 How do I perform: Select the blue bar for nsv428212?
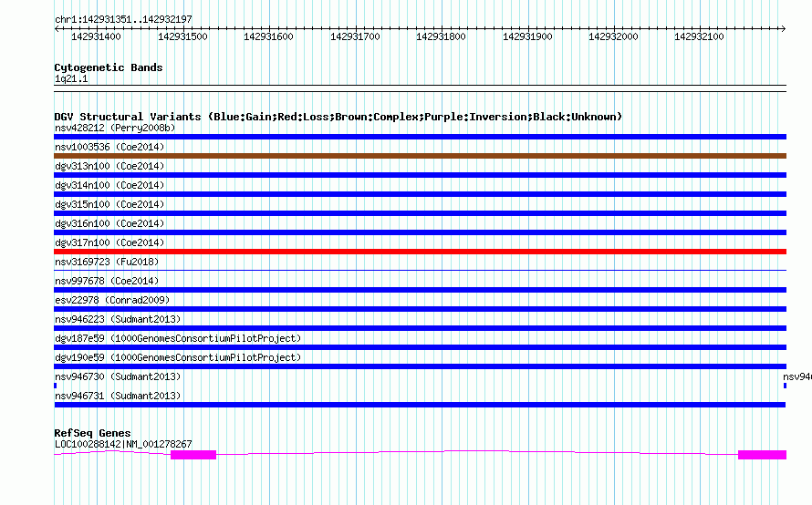tap(420, 137)
